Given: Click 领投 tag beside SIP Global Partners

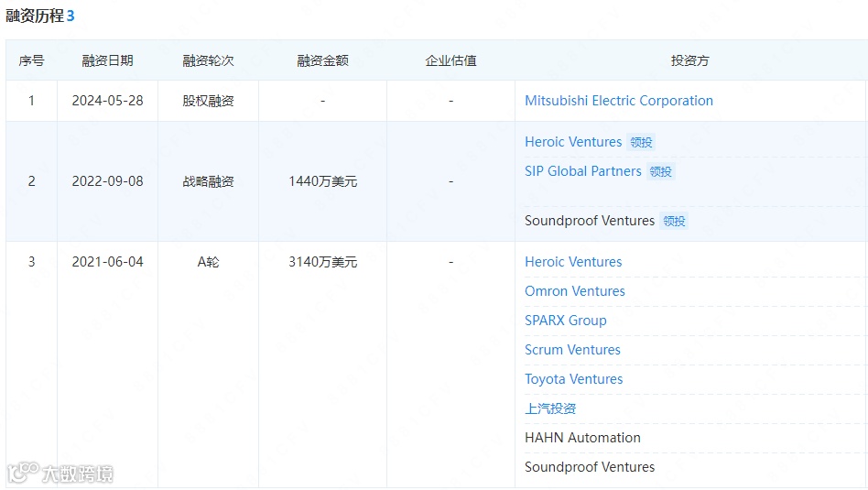Looking at the screenshot, I should point(660,171).
